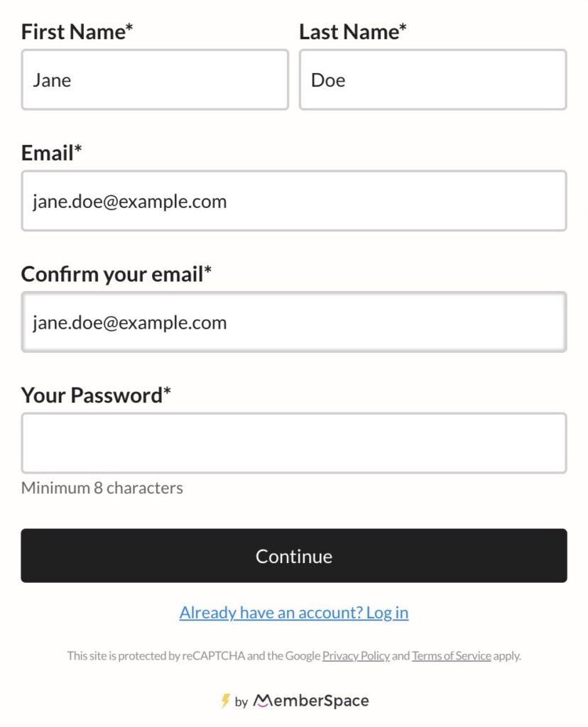Click the Minimum 8 characters hint

tap(102, 488)
